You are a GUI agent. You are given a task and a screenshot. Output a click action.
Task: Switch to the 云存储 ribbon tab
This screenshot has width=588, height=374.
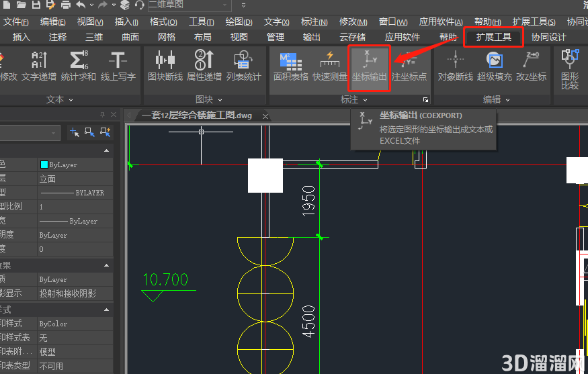[x=353, y=37]
